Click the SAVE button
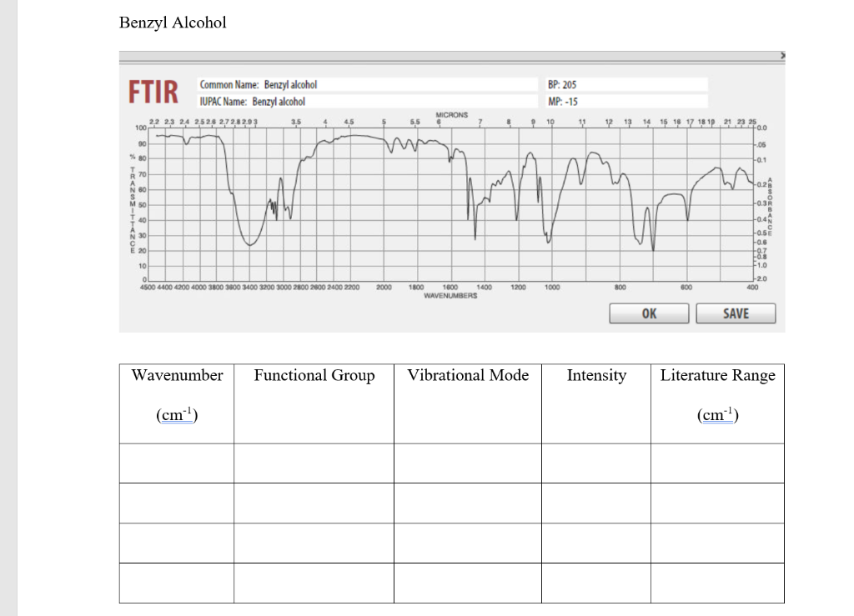This screenshot has width=854, height=616. click(x=735, y=314)
